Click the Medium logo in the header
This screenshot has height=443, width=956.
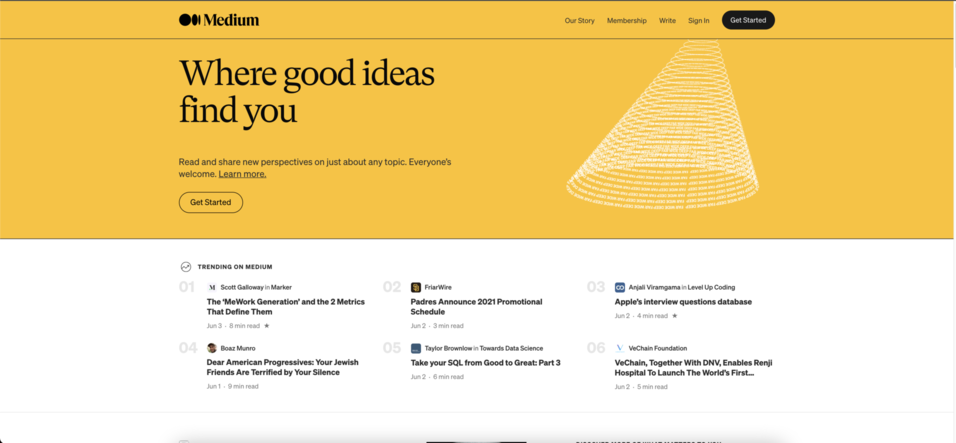pos(219,20)
